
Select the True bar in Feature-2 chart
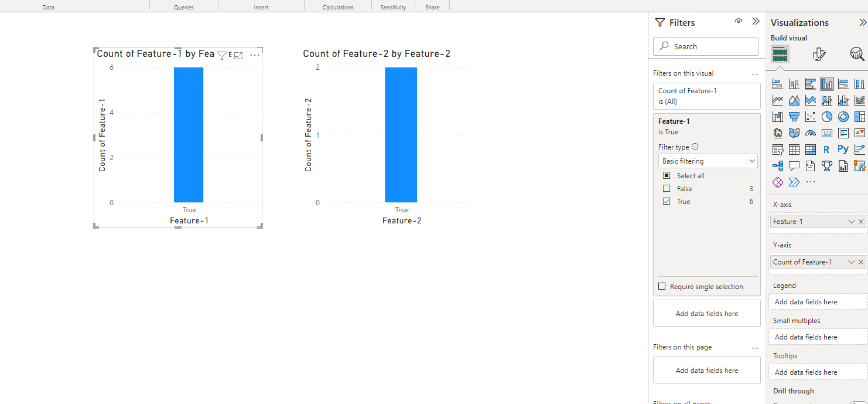click(x=401, y=135)
